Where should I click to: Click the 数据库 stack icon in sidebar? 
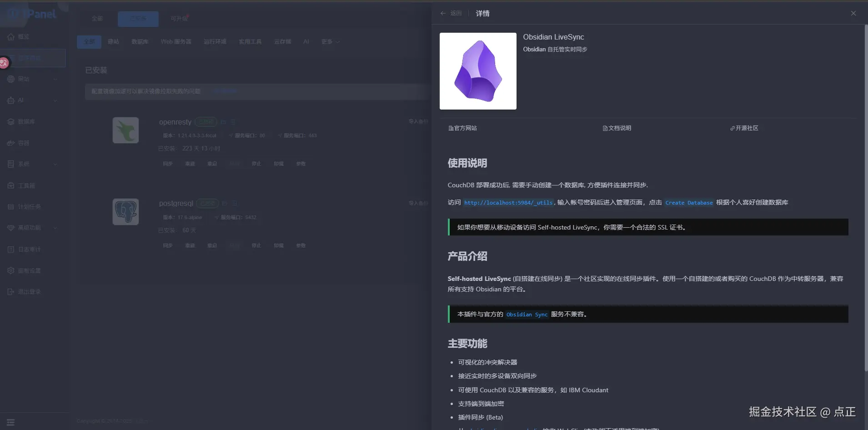[x=11, y=122]
